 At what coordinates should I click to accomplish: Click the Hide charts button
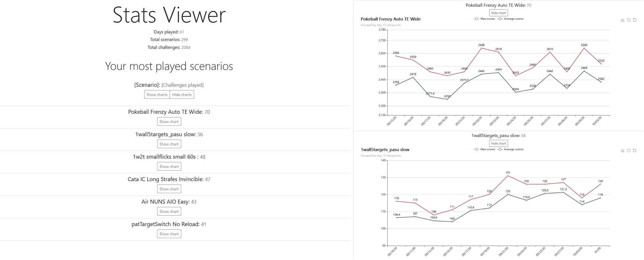point(182,94)
